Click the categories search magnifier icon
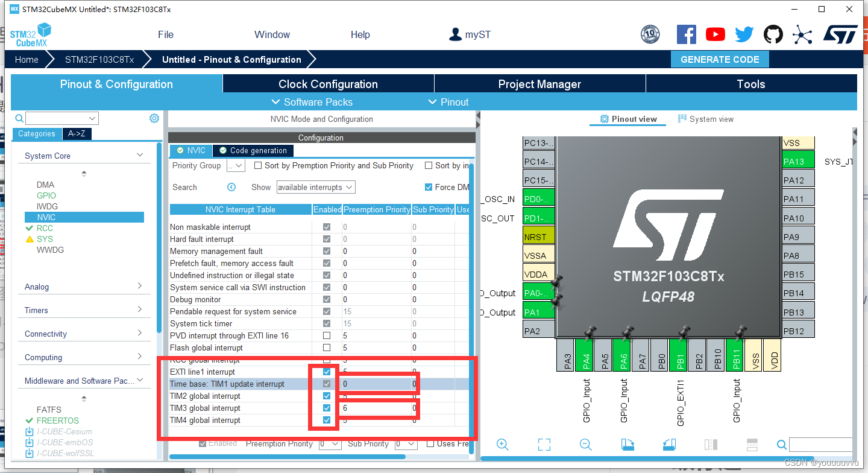This screenshot has height=473, width=868. 19,118
